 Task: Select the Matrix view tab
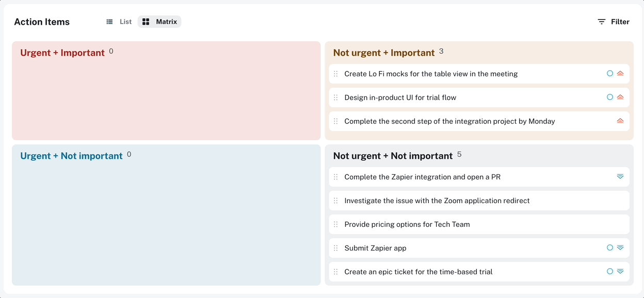tap(159, 22)
